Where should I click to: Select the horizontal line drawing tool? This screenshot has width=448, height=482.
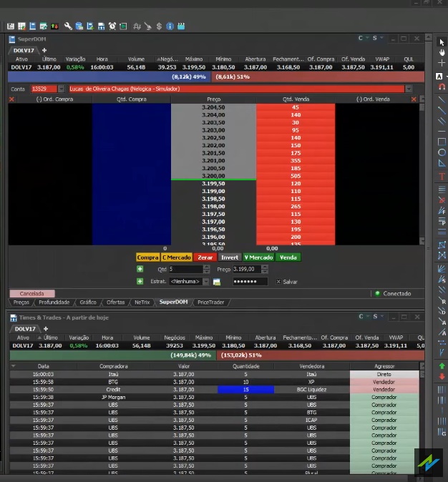coord(442,132)
